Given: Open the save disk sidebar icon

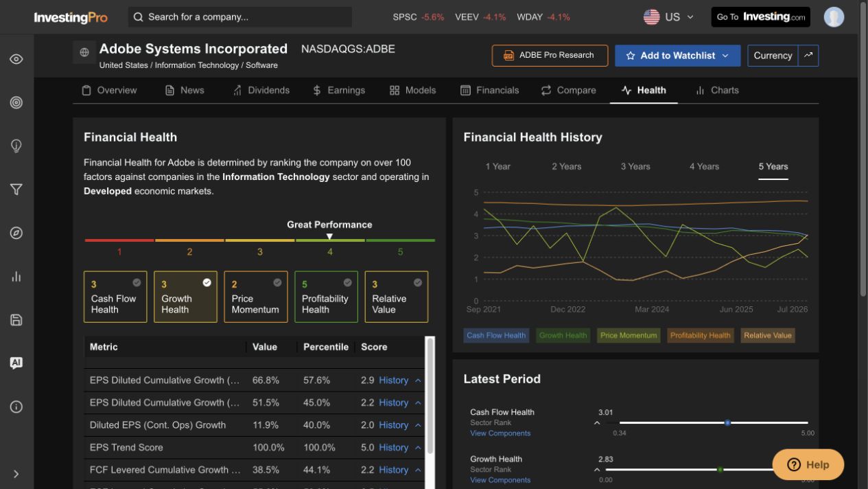Looking at the screenshot, I should (x=16, y=320).
